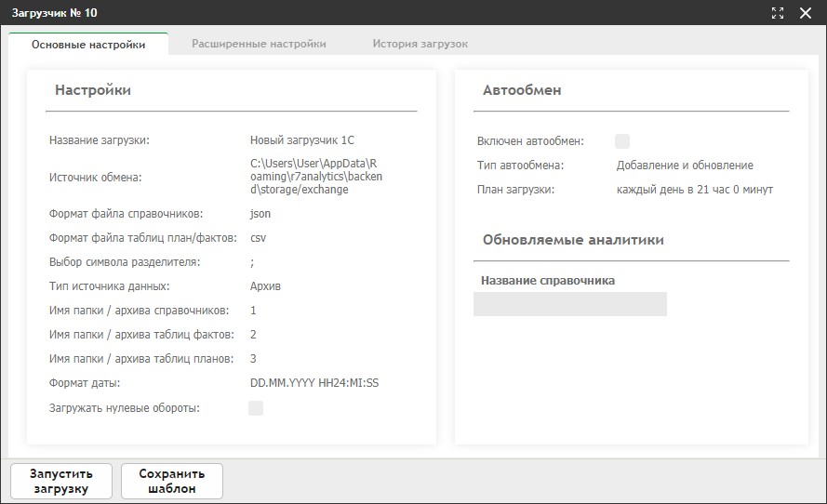Click the Название справочника column header
Screen dimensions: 827x504
(x=548, y=281)
